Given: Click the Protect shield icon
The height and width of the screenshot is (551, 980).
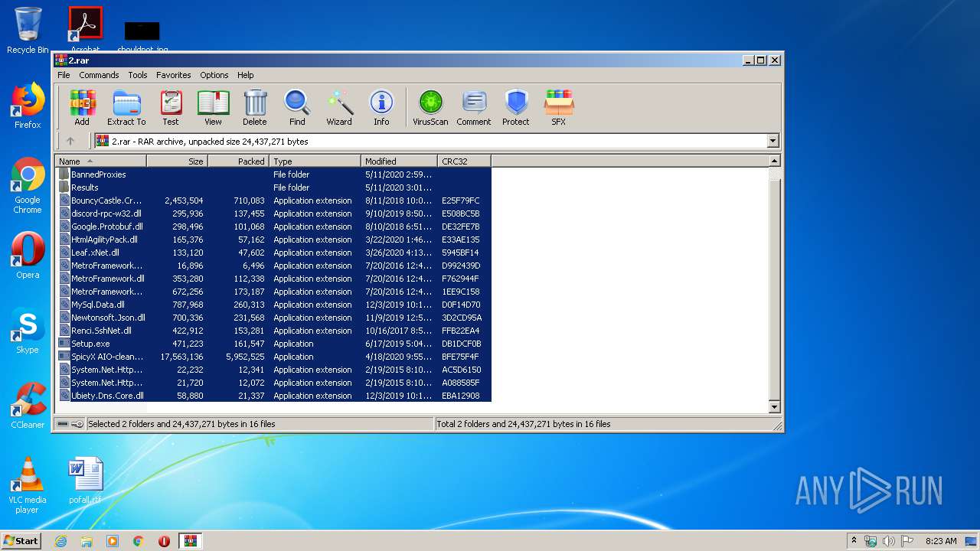Looking at the screenshot, I should [x=516, y=107].
